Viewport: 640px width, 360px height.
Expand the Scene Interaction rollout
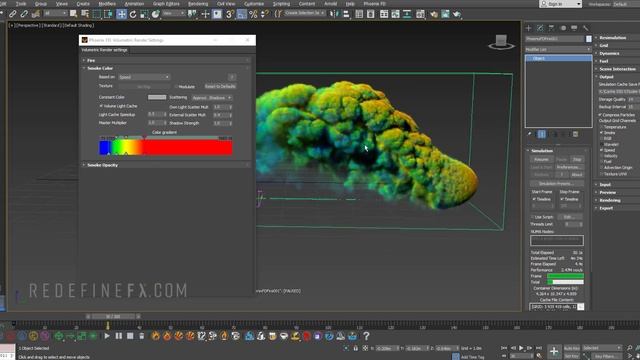pyautogui.click(x=617, y=69)
